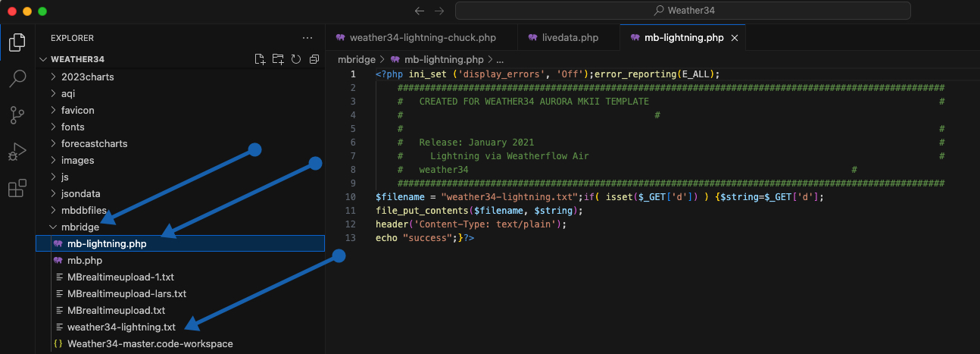Expand the jsondata folder
The width and height of the screenshot is (980, 354).
click(x=80, y=193)
